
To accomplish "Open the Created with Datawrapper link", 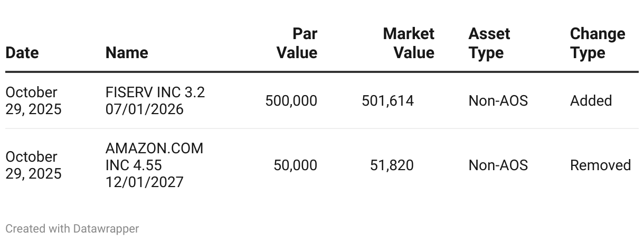I will (72, 228).
